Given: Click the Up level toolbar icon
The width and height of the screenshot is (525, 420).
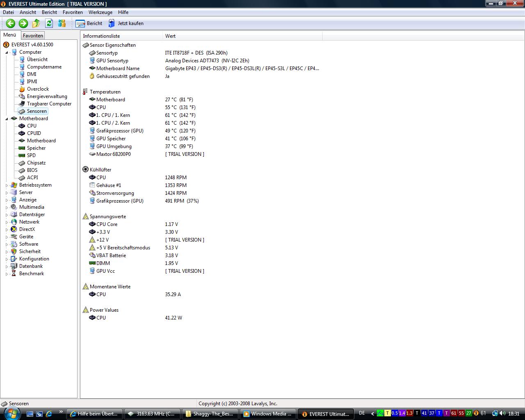Looking at the screenshot, I should tap(36, 23).
